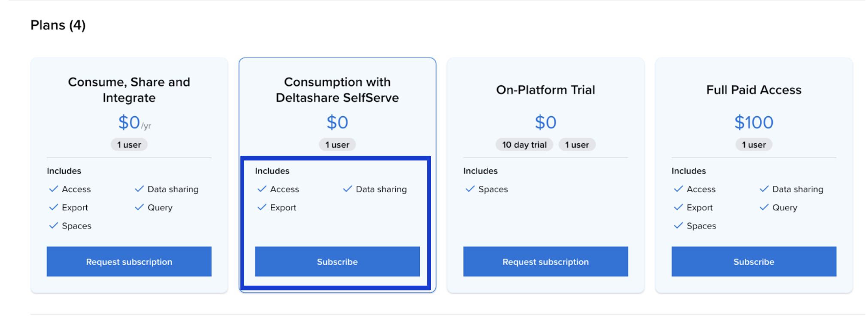Click the $100 price in Full Paid Access
Screen dimensions: 868x320
click(x=753, y=123)
